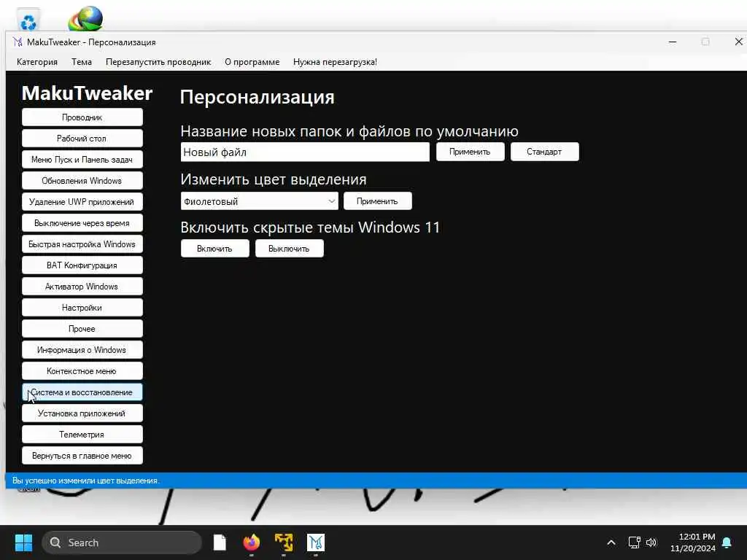
Task: Click Вернуться в главное меню button
Action: (82, 456)
